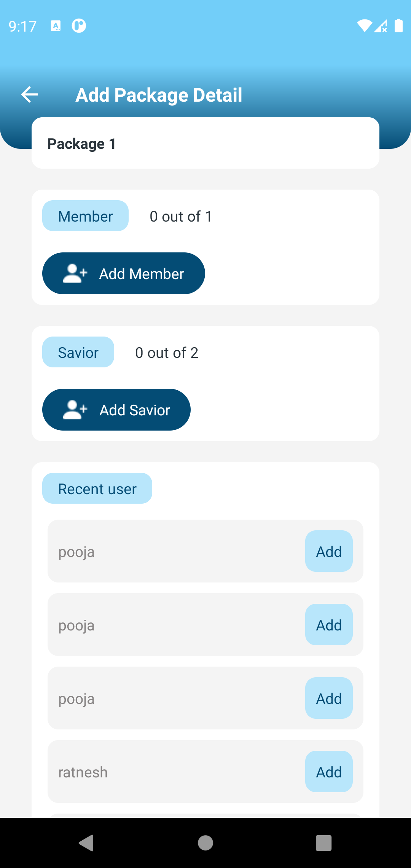Tap the Wi-Fi status icon

(364, 26)
